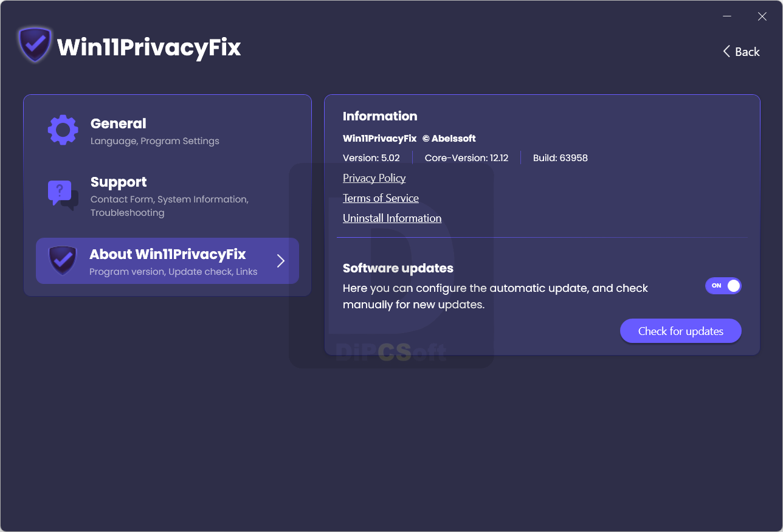Open the Privacy Policy link
Viewport: 783px width, 532px height.
374,178
